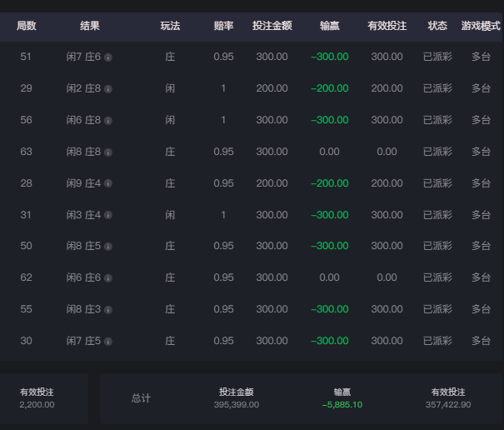Screen dimensions: 504x430
Task: Click -200.00 in round 29 row
Action: coord(330,88)
